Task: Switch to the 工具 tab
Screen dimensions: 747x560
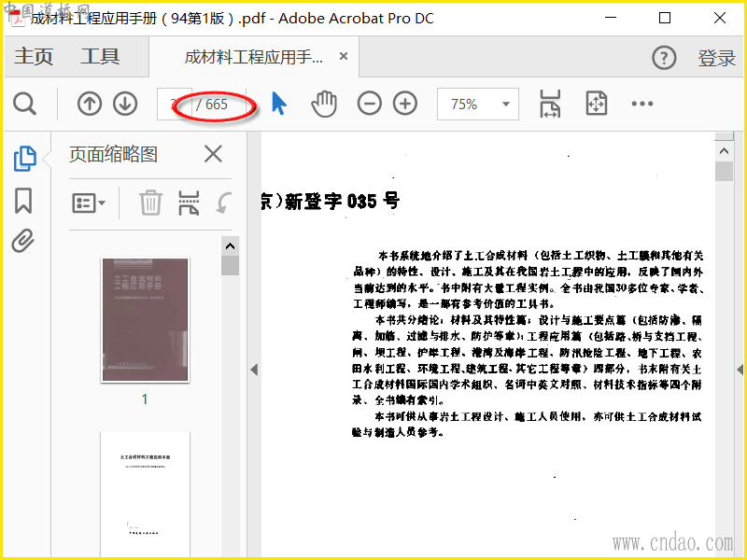Action: (x=100, y=56)
